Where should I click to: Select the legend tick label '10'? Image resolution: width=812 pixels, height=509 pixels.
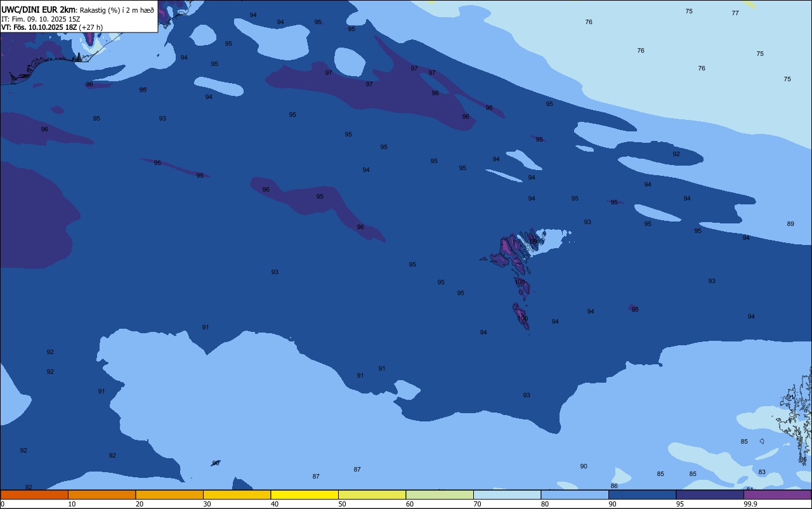coord(72,504)
